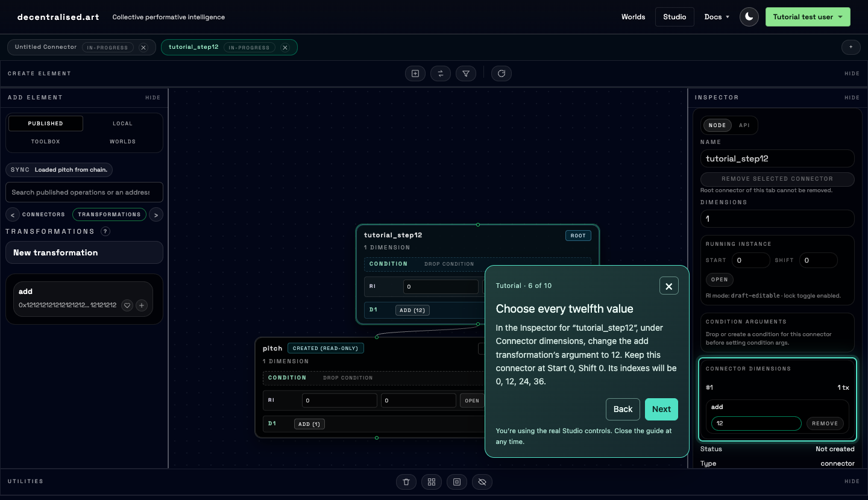
Task: Favorite the add transformation with heart icon
Action: 127,305
